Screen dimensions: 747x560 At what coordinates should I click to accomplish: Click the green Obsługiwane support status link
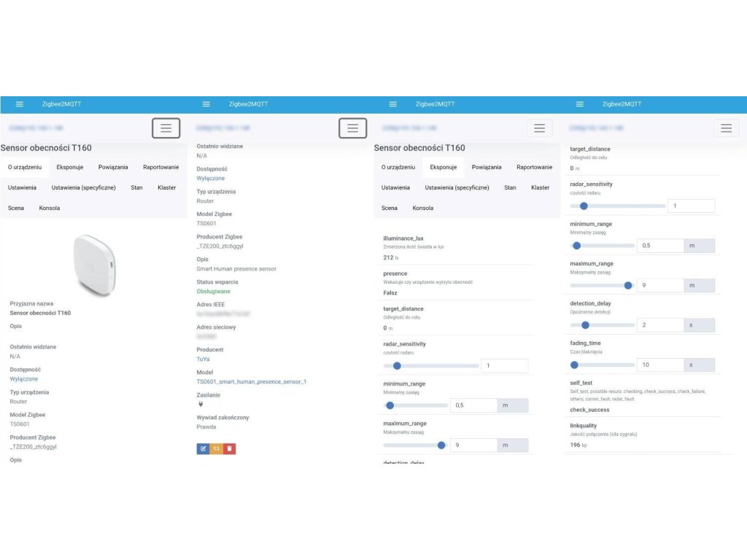pyautogui.click(x=214, y=292)
